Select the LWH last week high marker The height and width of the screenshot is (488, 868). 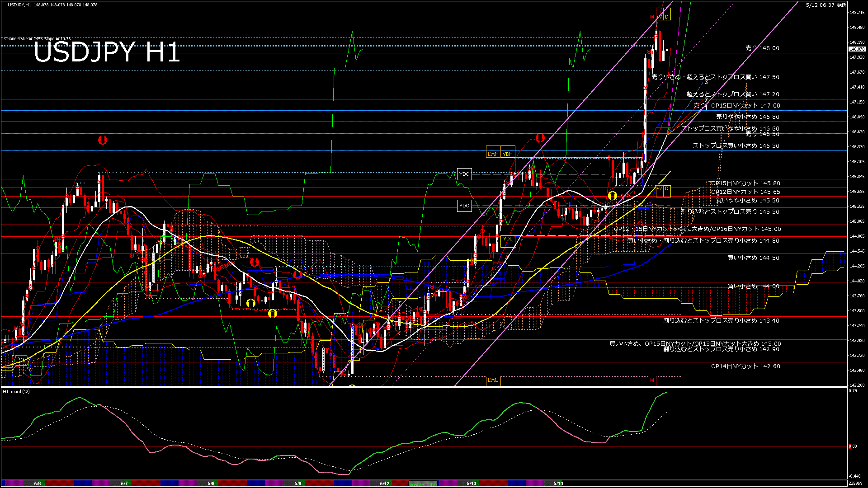tap(493, 154)
